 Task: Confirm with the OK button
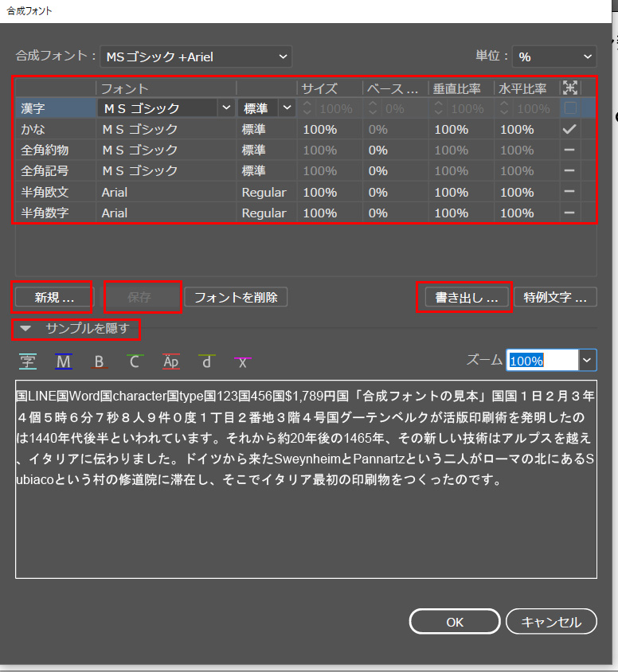[x=455, y=621]
